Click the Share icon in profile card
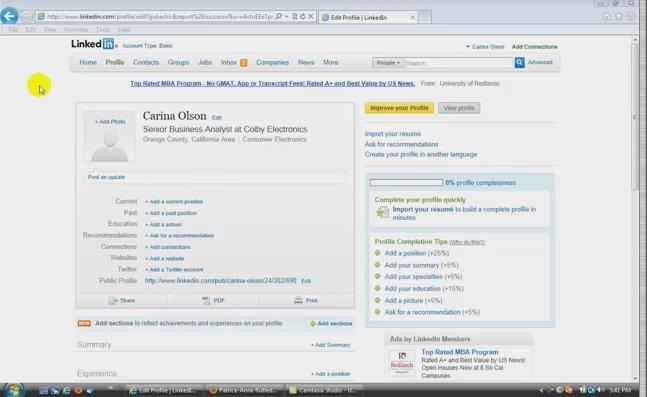This screenshot has height=397, width=647. pos(113,300)
